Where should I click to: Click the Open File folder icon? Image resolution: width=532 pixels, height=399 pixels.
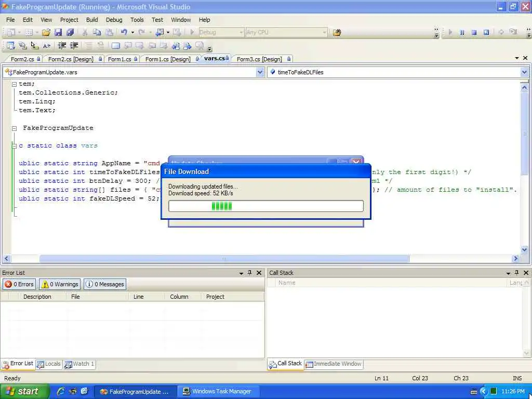[46, 32]
